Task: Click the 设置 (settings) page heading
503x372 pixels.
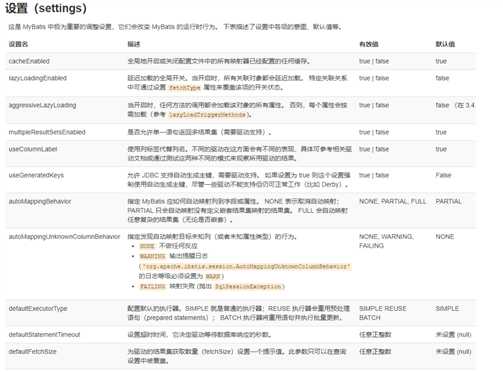Action: [x=46, y=8]
